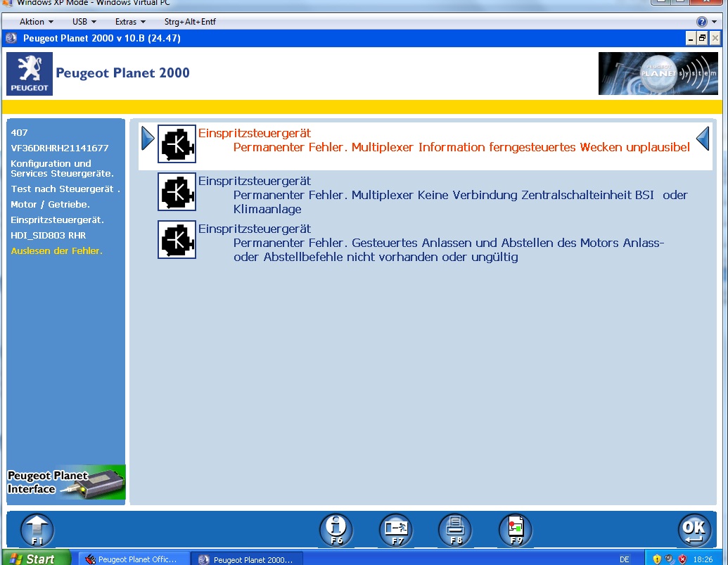Go to Motor / Getriebe breadcrumb
Viewport: 728px width, 565px height.
click(50, 205)
